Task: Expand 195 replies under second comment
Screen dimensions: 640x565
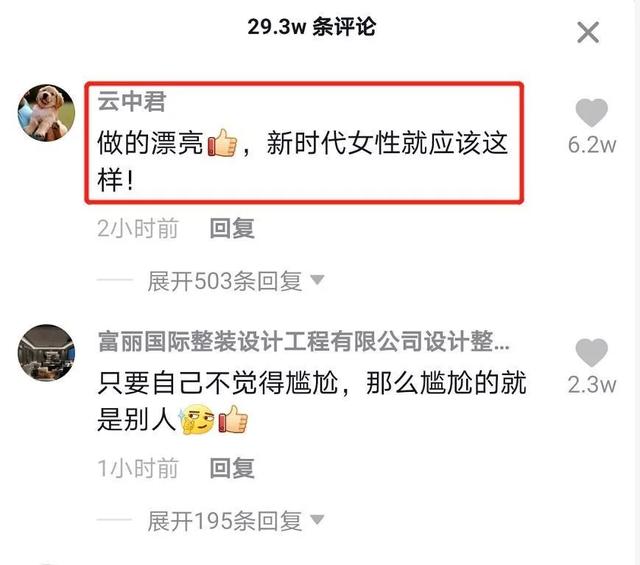Action: (225, 521)
